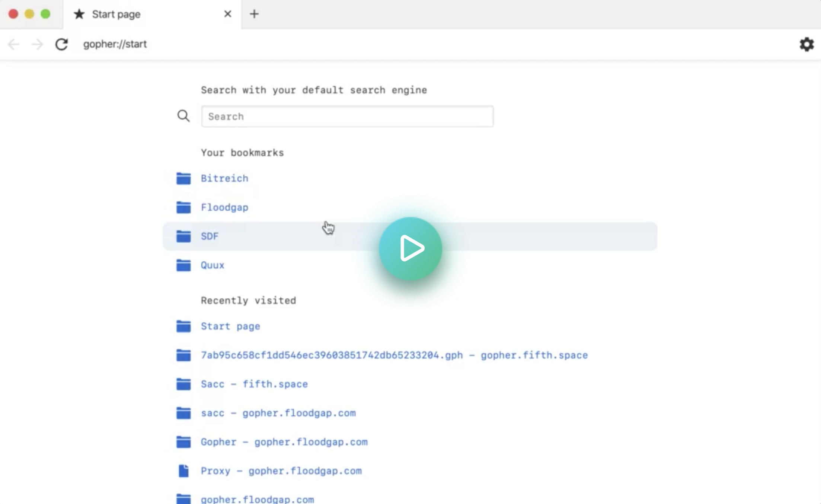Visit Sacc – fifth.space recent entry
This screenshot has width=821, height=504.
coord(254,384)
